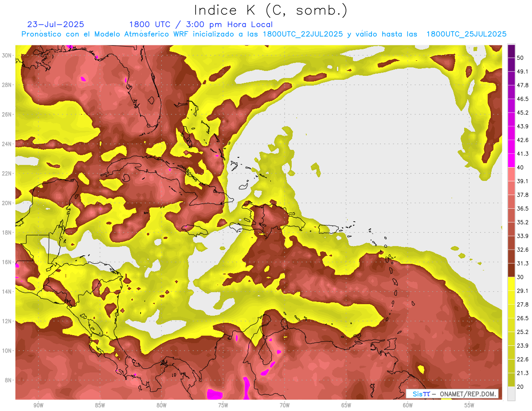
Task: Pick the olive-yellow swatch between 20 and 21.3
Action: tap(511, 380)
